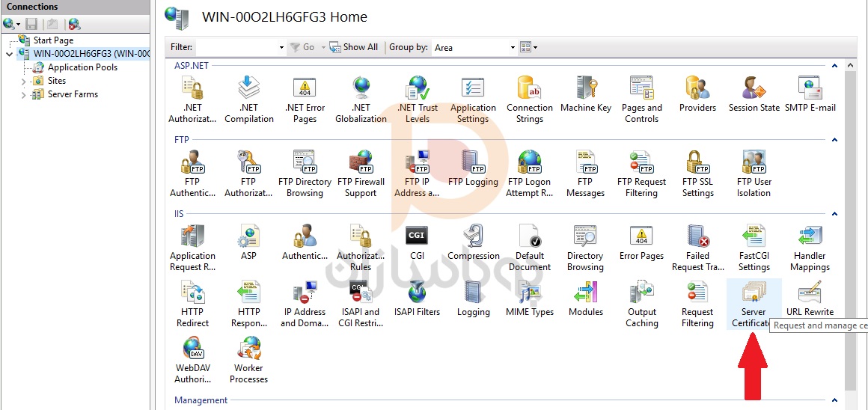
Task: Open the Filter combo box dropdown
Action: coord(281,48)
